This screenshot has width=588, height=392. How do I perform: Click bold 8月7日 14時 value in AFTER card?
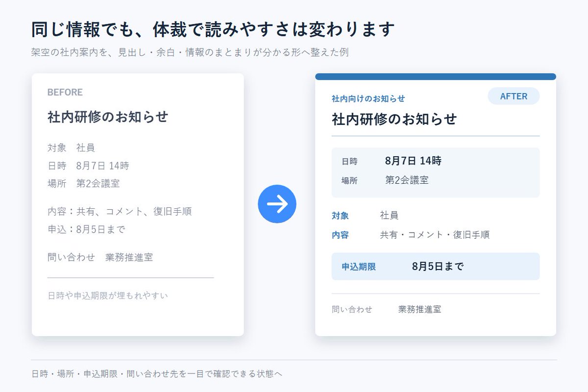413,161
